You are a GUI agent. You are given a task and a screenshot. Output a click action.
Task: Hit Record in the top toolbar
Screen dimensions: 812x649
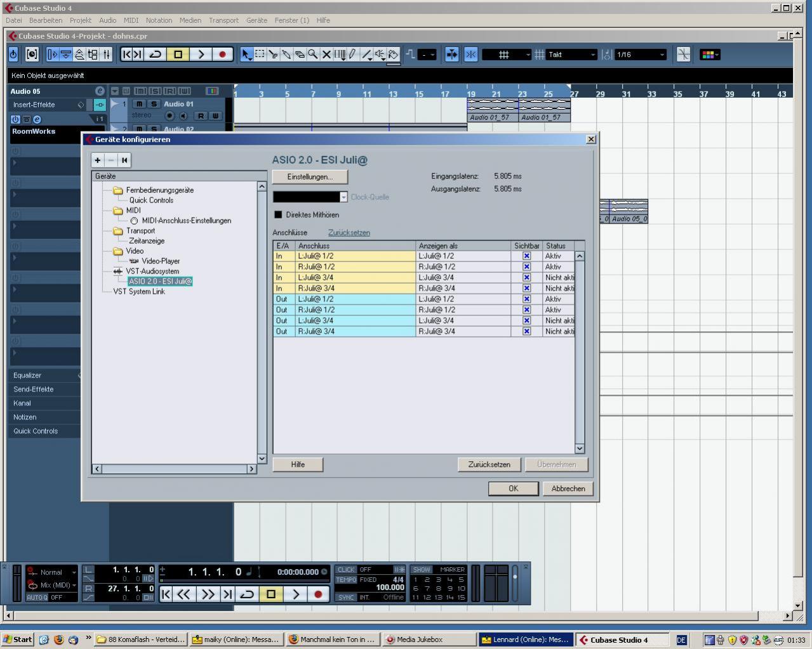point(222,55)
